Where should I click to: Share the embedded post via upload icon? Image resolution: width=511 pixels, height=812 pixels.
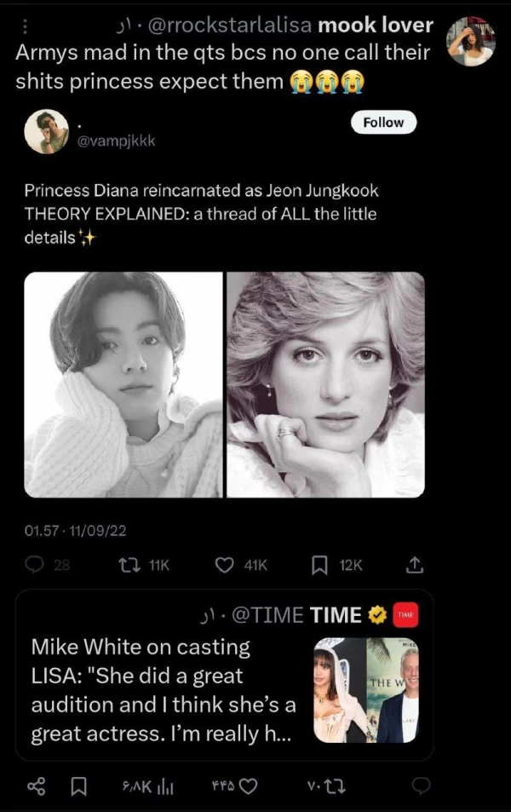click(x=414, y=564)
